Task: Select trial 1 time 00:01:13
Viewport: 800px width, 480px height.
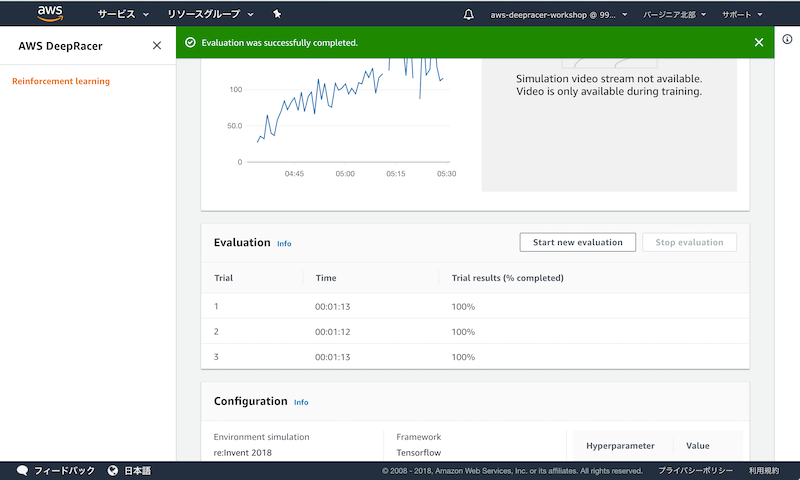Action: point(333,307)
